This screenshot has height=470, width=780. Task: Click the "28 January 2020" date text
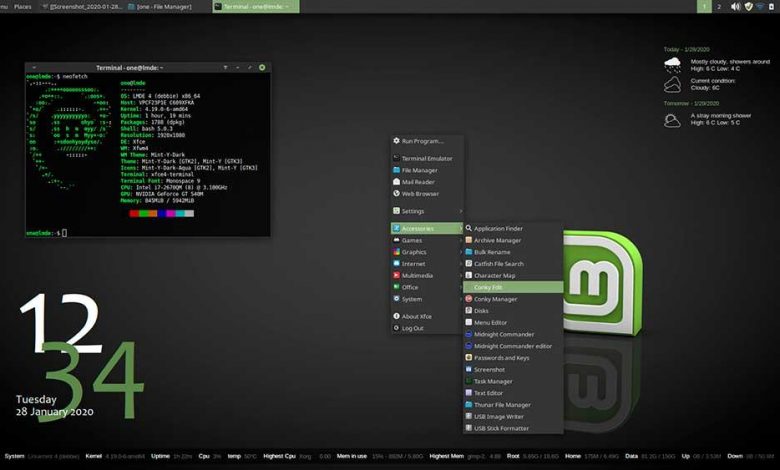pyautogui.click(x=55, y=412)
